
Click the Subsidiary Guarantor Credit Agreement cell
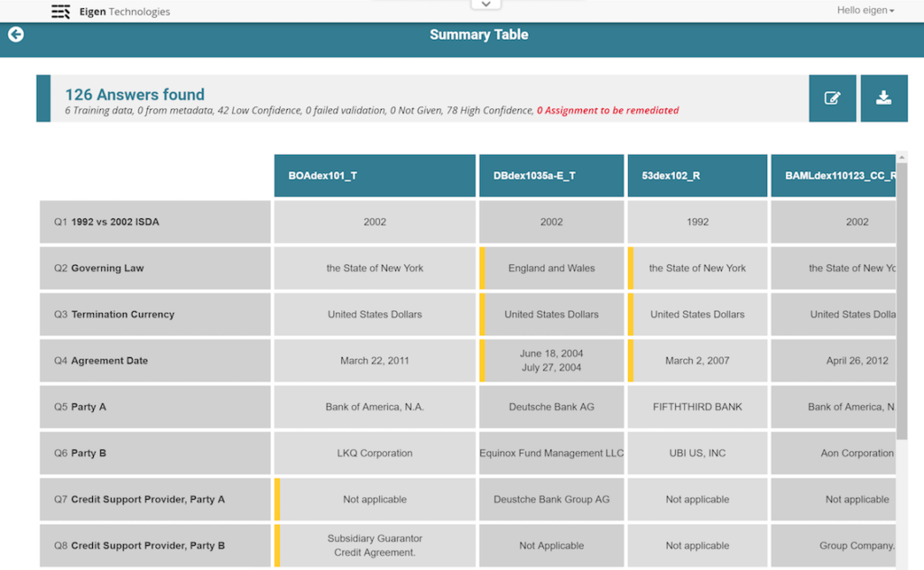374,546
